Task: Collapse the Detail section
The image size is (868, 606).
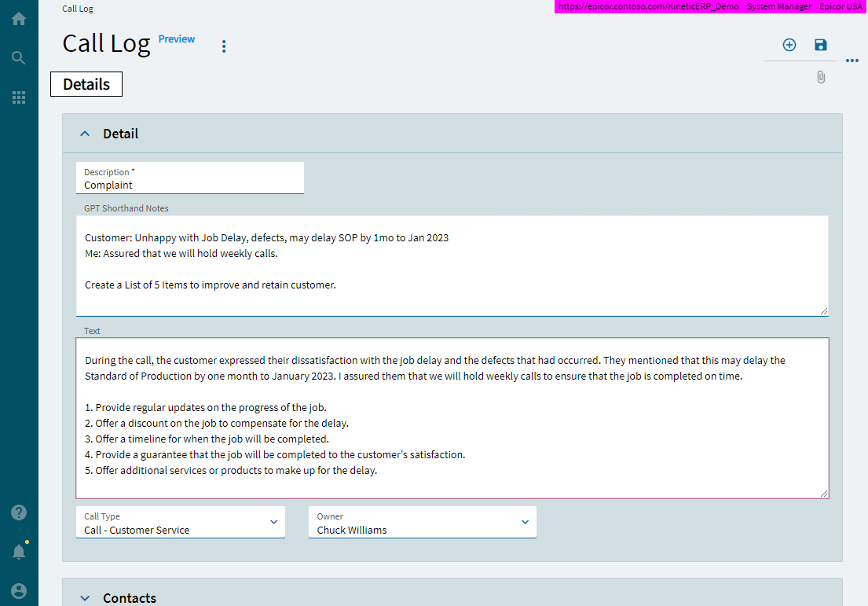Action: (x=85, y=133)
